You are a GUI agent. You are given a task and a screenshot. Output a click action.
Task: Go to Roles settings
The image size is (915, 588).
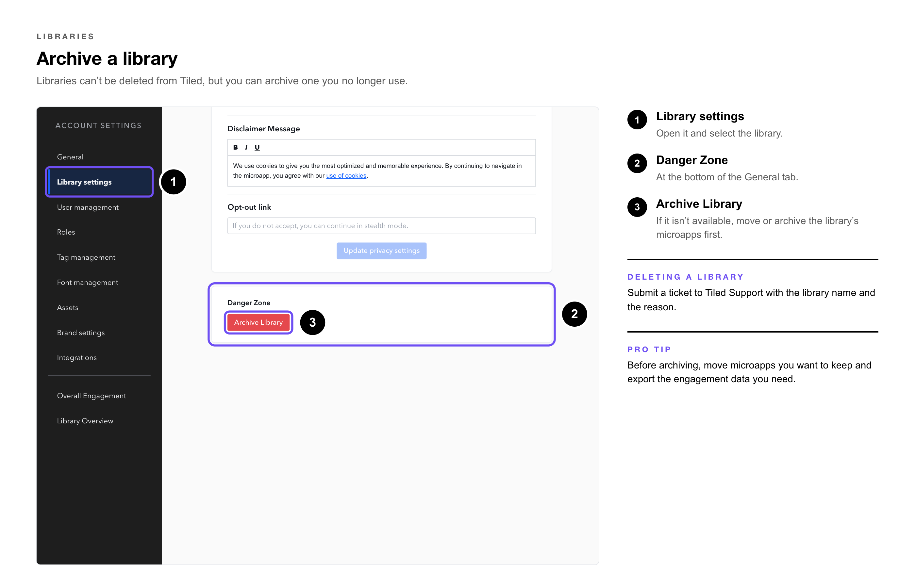[66, 232]
